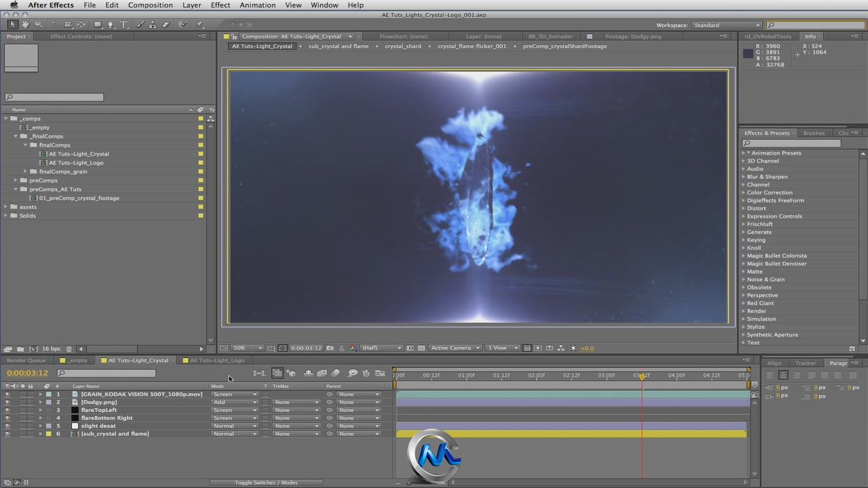Hide the flareTopLeft layer eye
The image size is (868, 488).
(7, 410)
